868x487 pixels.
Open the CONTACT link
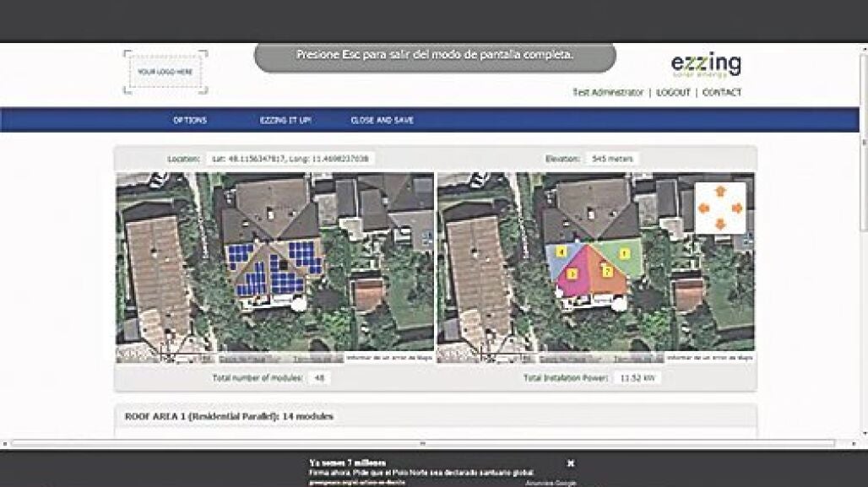[x=722, y=93]
